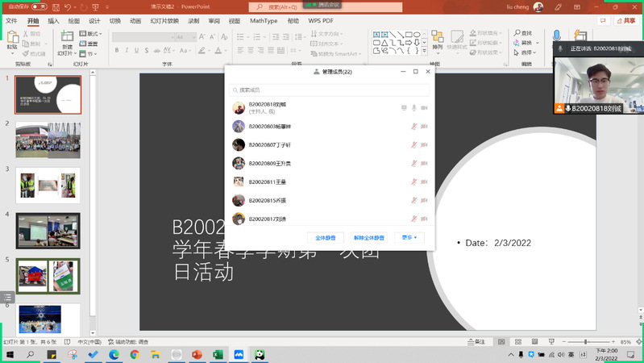Toggle camera icon for B20020807 member

pos(424,145)
